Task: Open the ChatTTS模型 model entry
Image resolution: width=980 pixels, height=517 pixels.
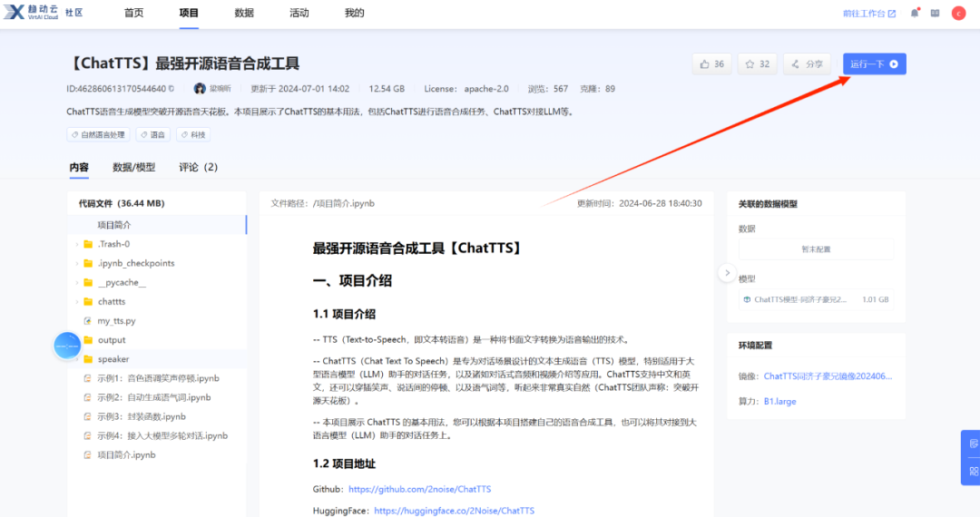Action: (816, 299)
